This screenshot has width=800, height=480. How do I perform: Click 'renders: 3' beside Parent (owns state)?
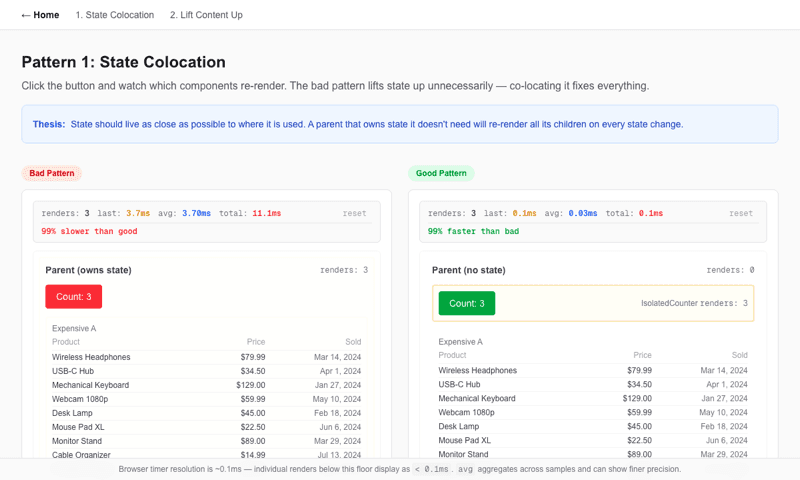[x=344, y=270]
